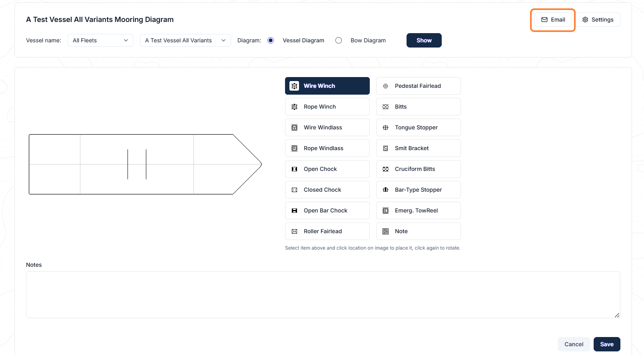644x355 pixels.
Task: Click the Show button
Action: (424, 40)
